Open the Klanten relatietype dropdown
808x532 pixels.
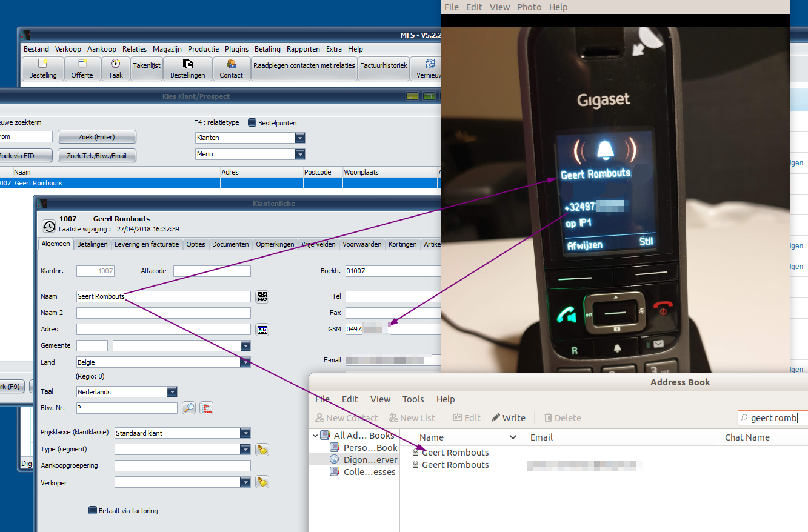(300, 138)
